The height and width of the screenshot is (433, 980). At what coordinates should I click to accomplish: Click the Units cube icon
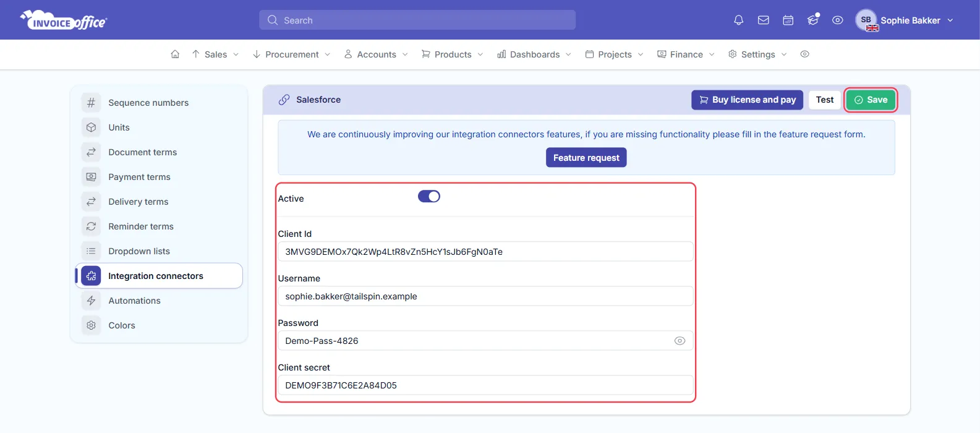point(91,127)
